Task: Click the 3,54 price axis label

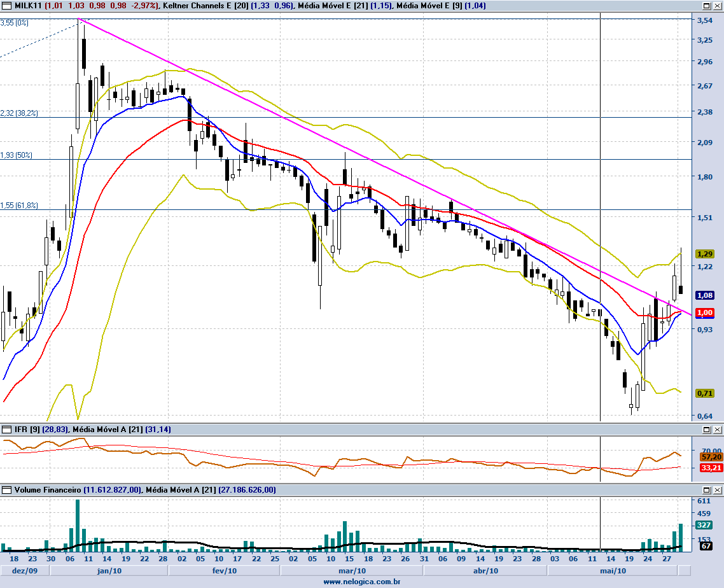Action: click(x=705, y=20)
